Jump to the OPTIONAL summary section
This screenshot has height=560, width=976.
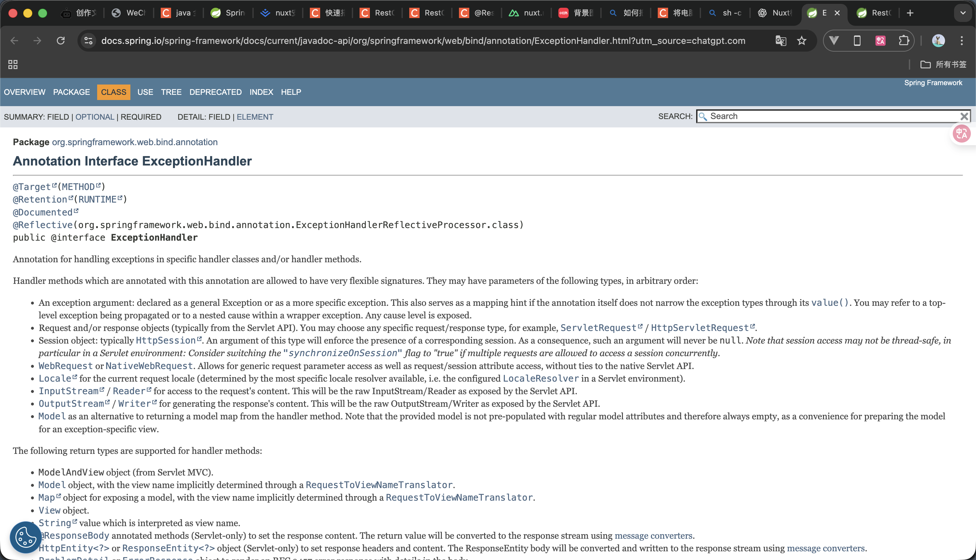tap(95, 117)
